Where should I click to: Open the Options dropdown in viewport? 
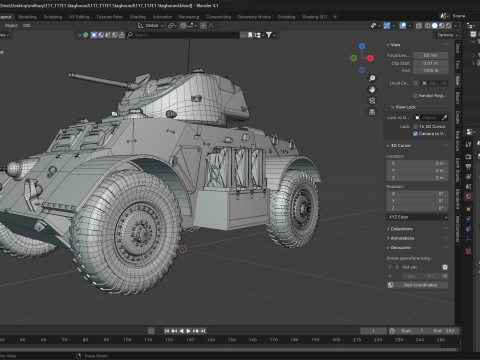447,35
